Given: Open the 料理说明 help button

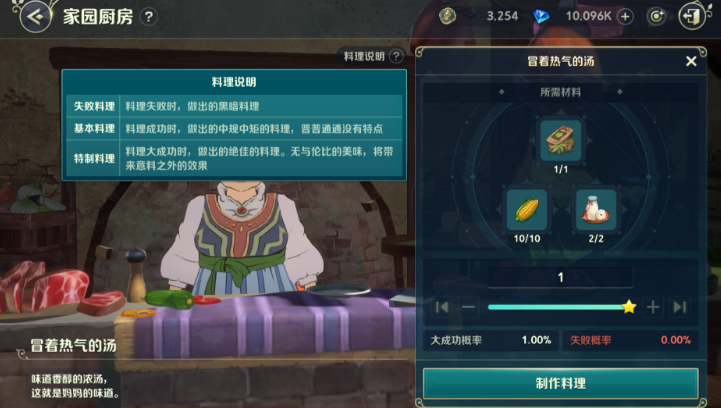Looking at the screenshot, I should [372, 56].
